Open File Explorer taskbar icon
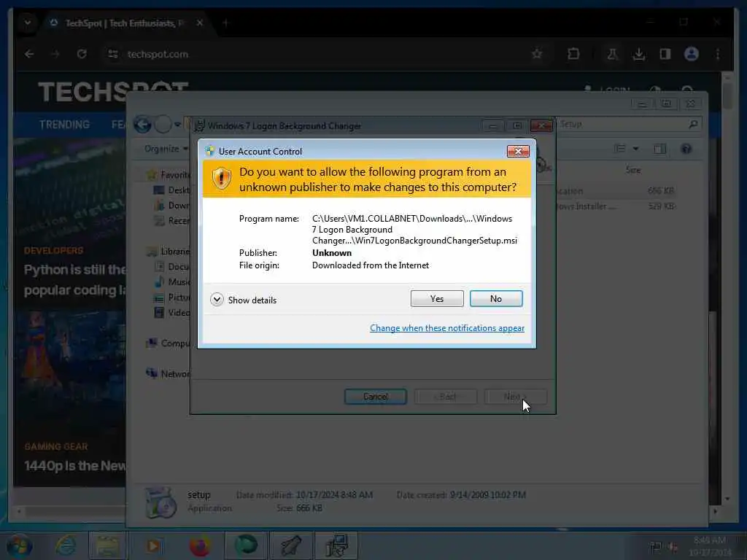This screenshot has width=747, height=560. [x=107, y=545]
